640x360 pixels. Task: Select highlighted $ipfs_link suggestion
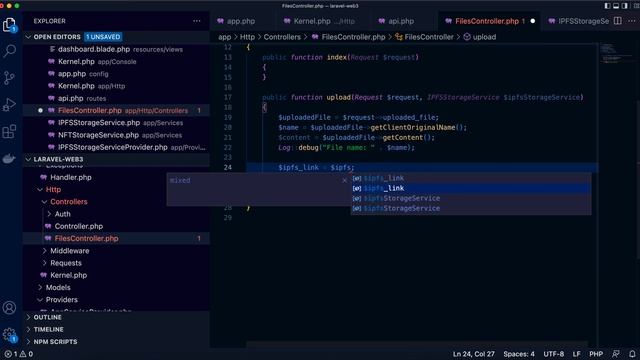(x=471, y=188)
